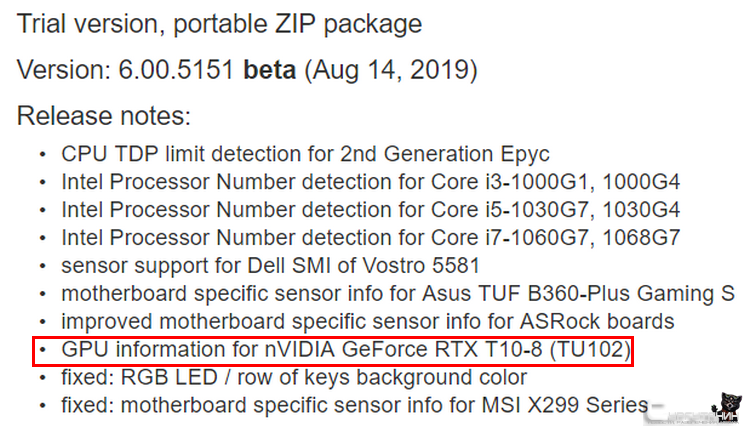Click the Asus TUF B360-Plus Gaming note
750x433 pixels.
click(x=398, y=294)
